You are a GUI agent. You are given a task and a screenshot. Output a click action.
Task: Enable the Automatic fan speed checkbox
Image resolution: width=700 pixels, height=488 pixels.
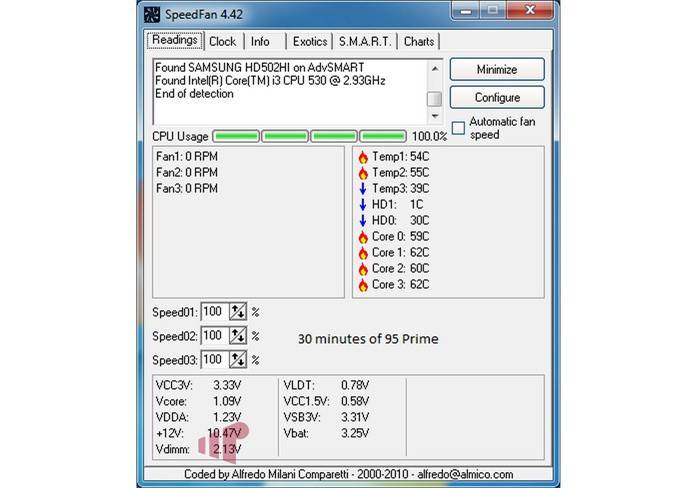[x=458, y=128]
